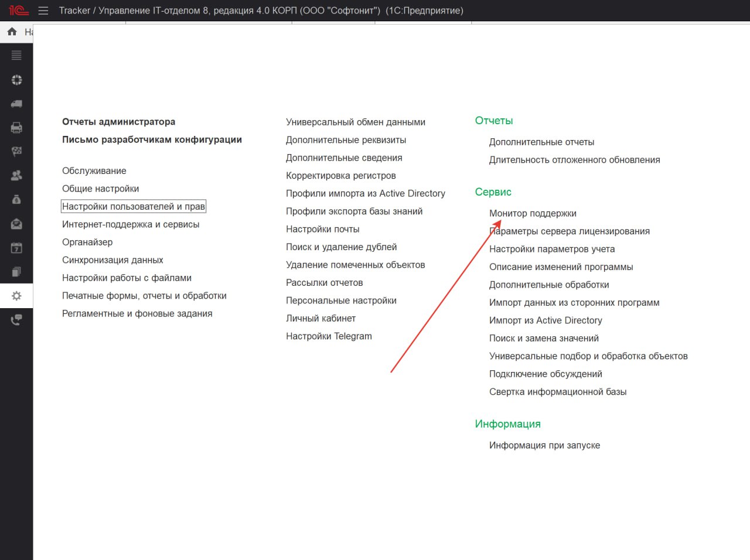
Task: Go to the home page icon
Action: pyautogui.click(x=12, y=32)
